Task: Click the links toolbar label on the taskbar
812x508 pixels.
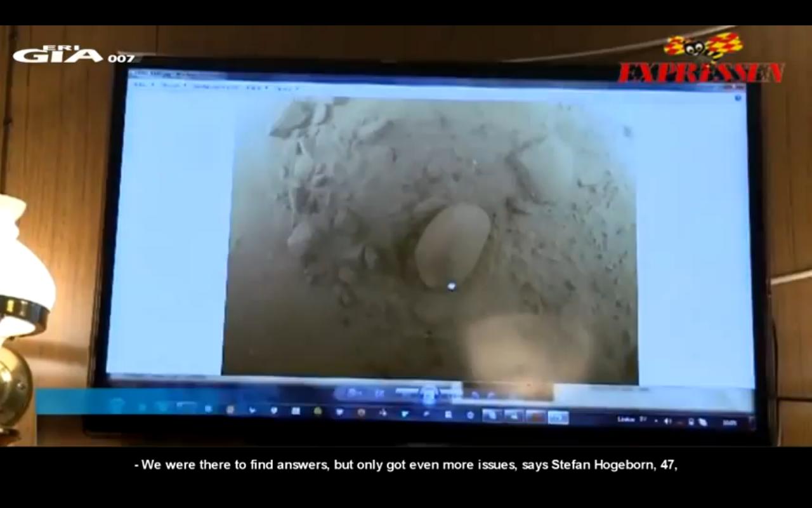Action: (627, 420)
